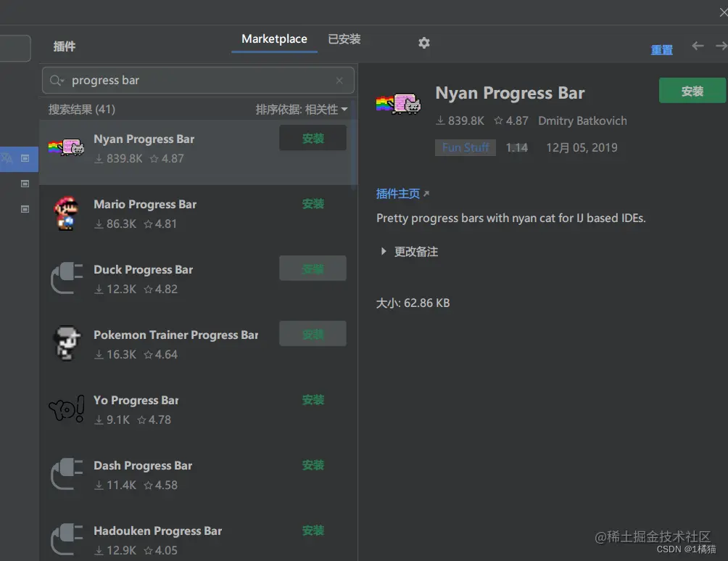728x561 pixels.
Task: Select Duck Progress Bar result title
Action: 143,269
